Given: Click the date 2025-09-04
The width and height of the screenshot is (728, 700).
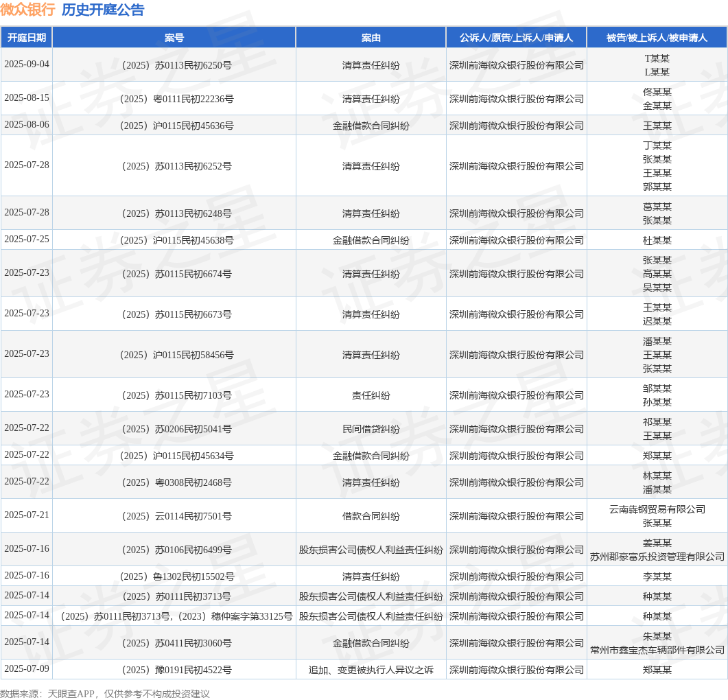Looking at the screenshot, I should click(27, 64).
